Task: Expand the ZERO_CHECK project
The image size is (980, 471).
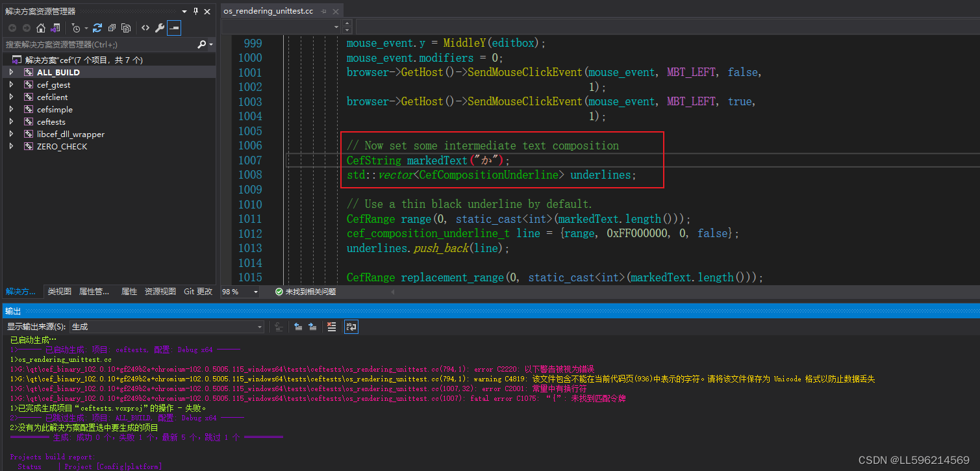Action: [11, 146]
